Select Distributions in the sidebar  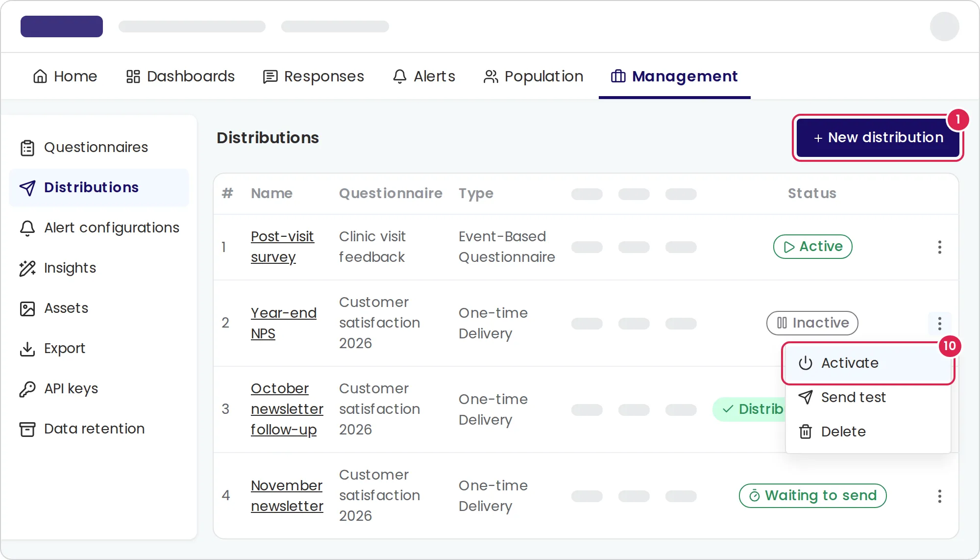click(98, 188)
